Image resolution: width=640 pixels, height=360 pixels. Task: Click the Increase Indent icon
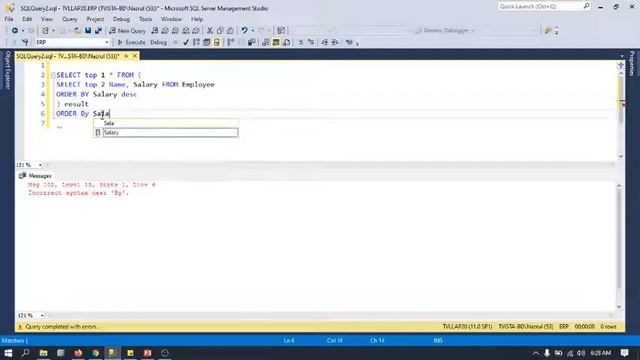tap(335, 42)
